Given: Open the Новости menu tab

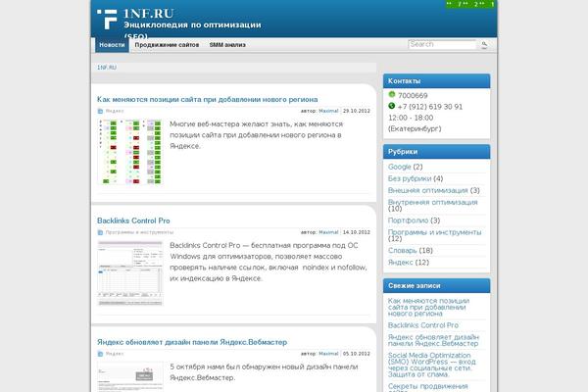Looking at the screenshot, I should tap(112, 45).
